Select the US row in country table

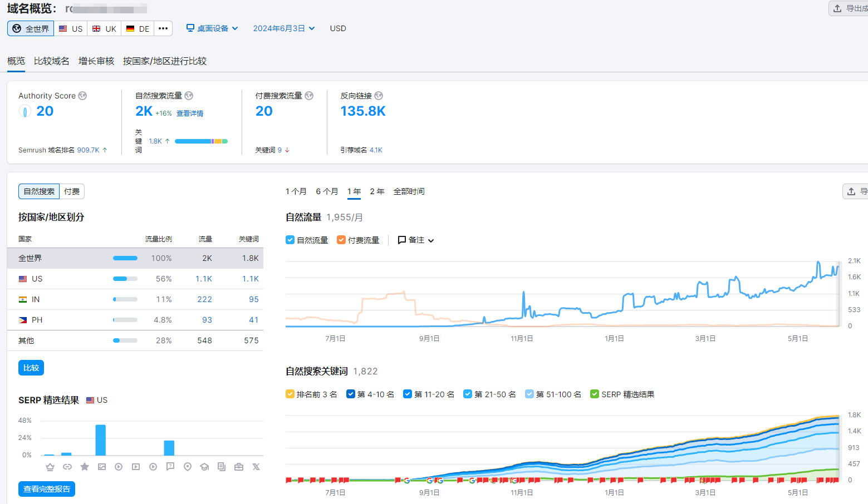tap(135, 279)
